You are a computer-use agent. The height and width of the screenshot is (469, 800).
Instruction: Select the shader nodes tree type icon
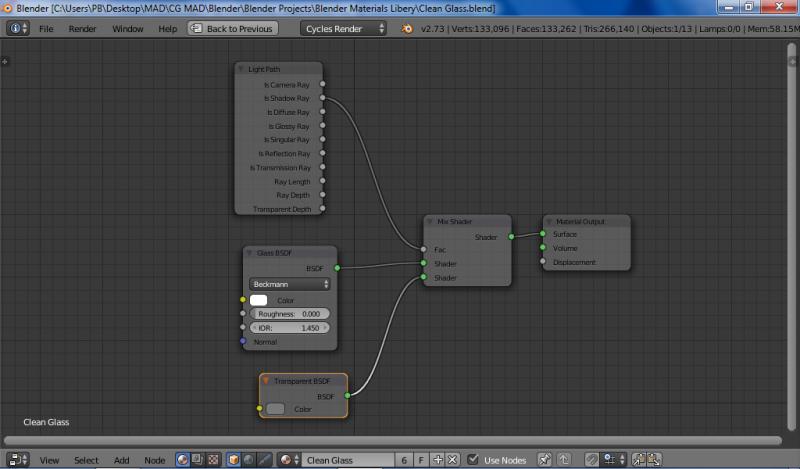coord(184,460)
